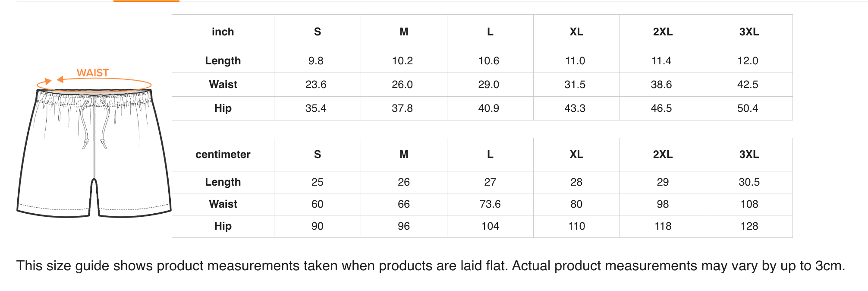
Task: Click the 'inch' table header
Action: [223, 32]
